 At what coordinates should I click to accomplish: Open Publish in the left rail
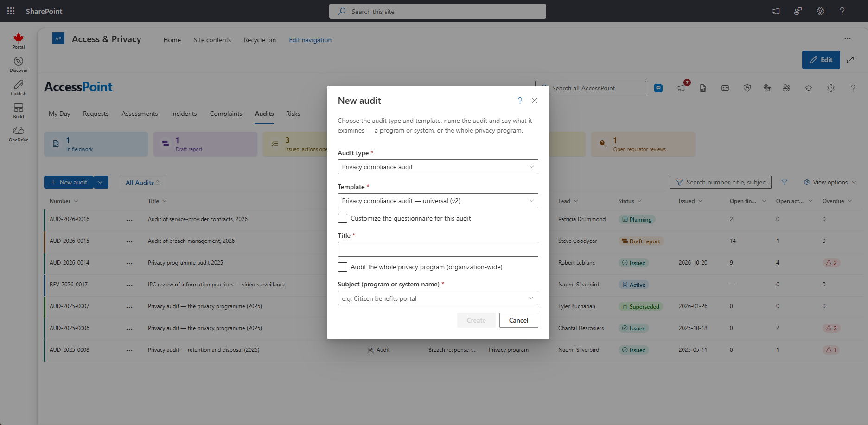coord(19,88)
